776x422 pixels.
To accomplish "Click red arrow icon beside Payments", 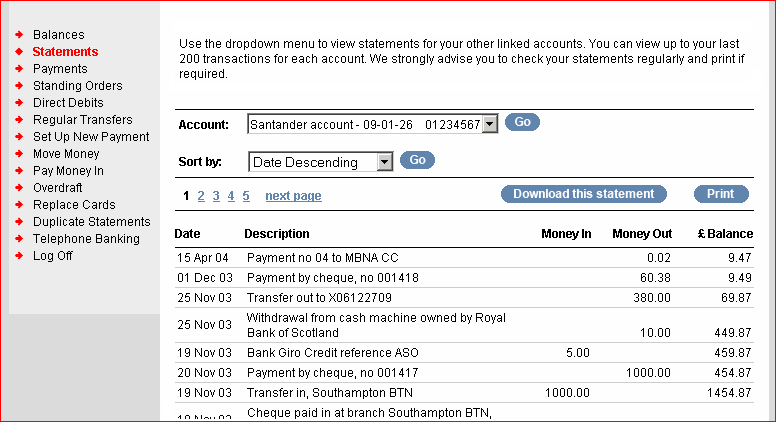I will (x=19, y=69).
